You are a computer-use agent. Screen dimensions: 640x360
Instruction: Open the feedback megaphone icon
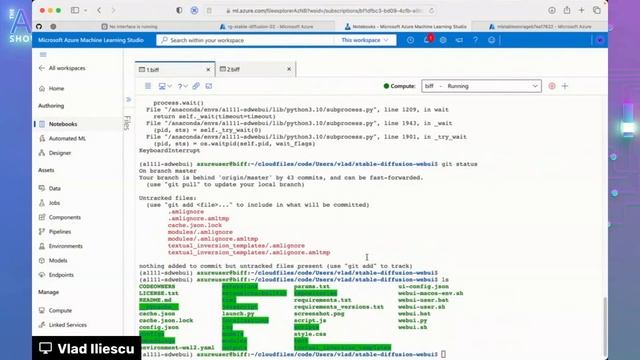coord(459,40)
